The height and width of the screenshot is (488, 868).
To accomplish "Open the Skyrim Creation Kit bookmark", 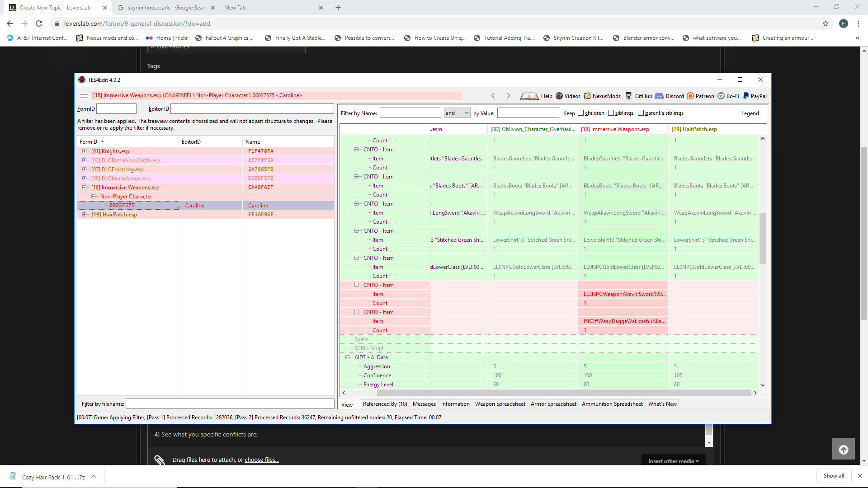I will pyautogui.click(x=573, y=38).
